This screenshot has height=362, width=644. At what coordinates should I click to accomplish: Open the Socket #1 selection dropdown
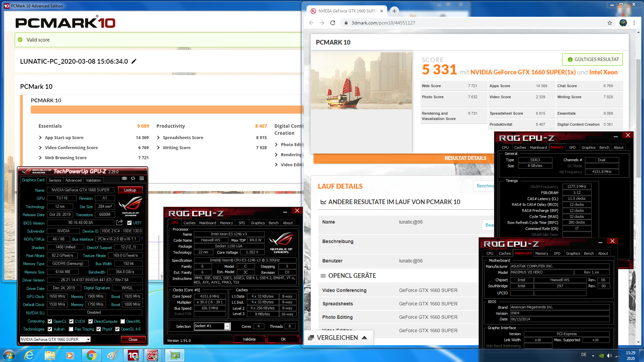click(x=227, y=326)
